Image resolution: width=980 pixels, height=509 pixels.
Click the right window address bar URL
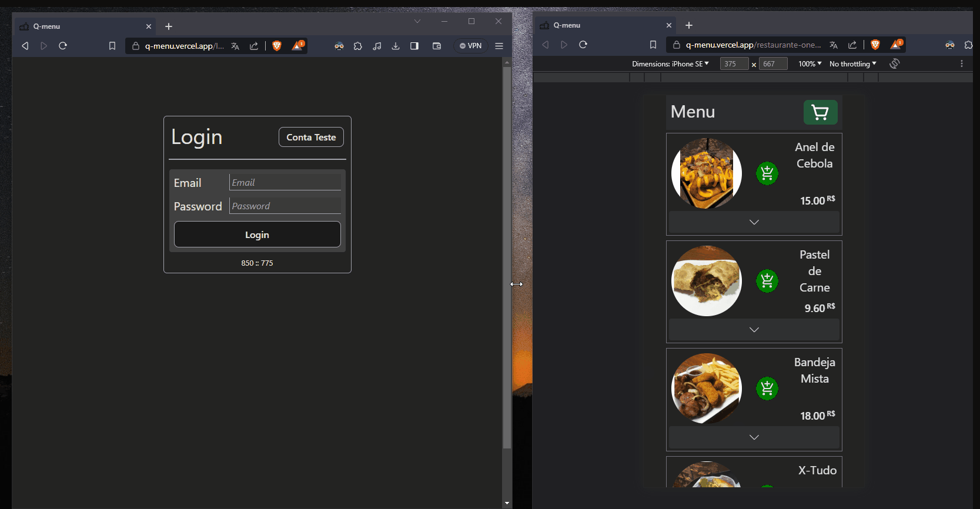(x=753, y=45)
